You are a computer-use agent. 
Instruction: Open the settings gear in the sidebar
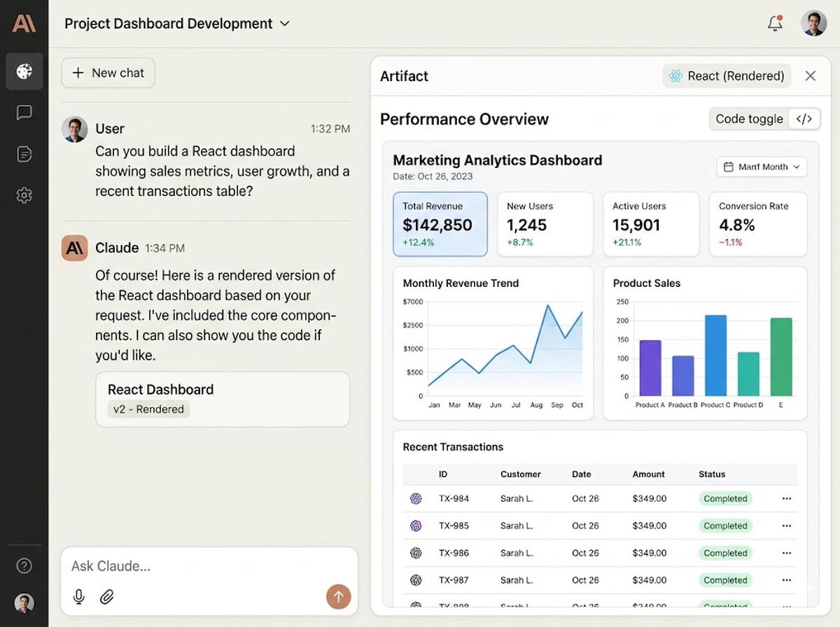[24, 195]
